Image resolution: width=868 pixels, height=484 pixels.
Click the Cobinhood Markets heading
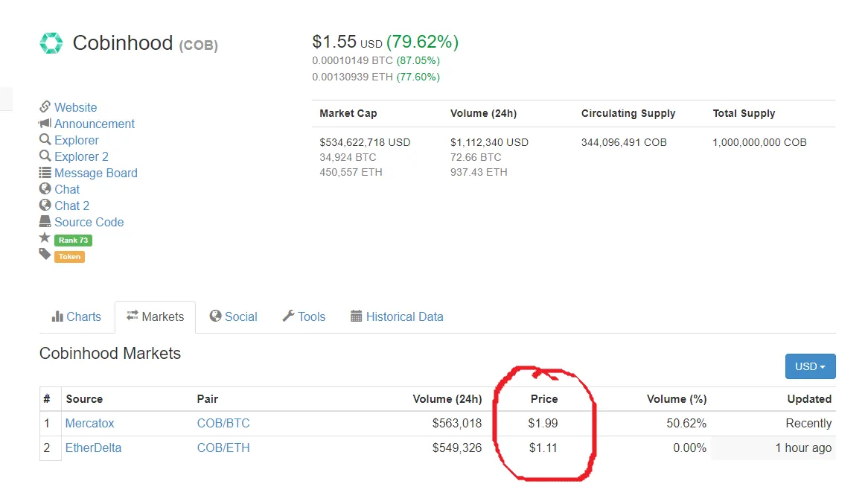pos(110,353)
